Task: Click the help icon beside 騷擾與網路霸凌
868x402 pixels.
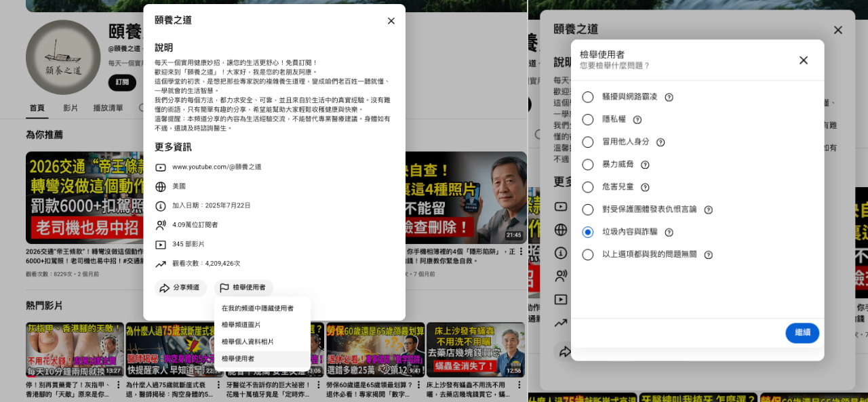Action: 669,97
